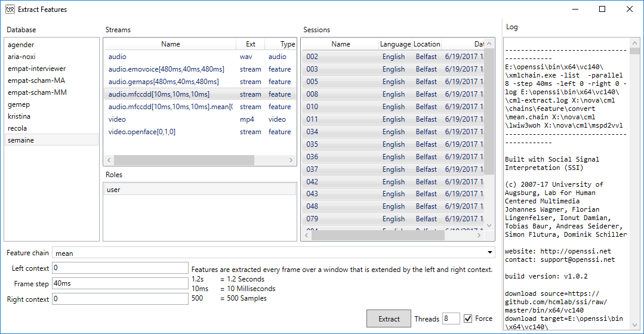Click the Streams horizontal scrollbar thumb

pyautogui.click(x=175, y=160)
